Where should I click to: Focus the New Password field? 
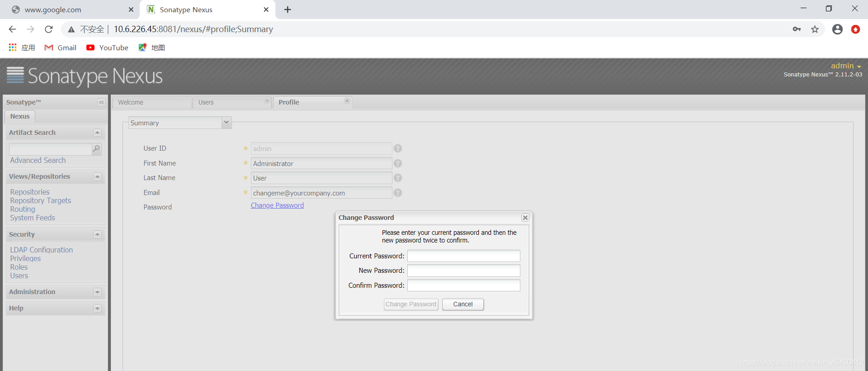464,271
